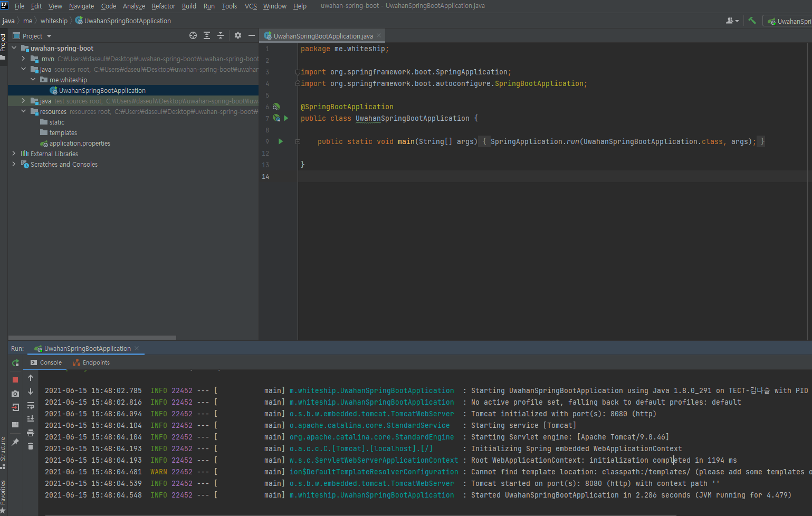Switch to the Endpoints tab
Viewport: 812px width, 516px height.
click(x=91, y=362)
